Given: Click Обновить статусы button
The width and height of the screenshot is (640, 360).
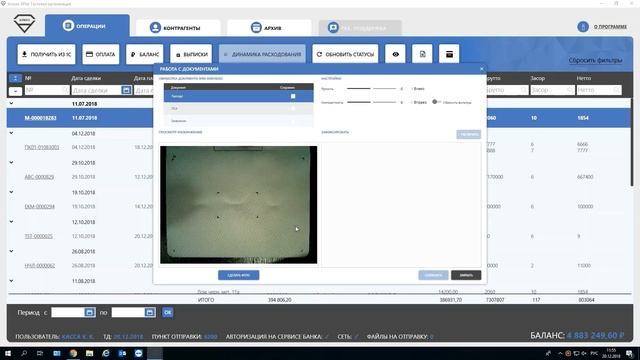Looking at the screenshot, I should point(345,54).
